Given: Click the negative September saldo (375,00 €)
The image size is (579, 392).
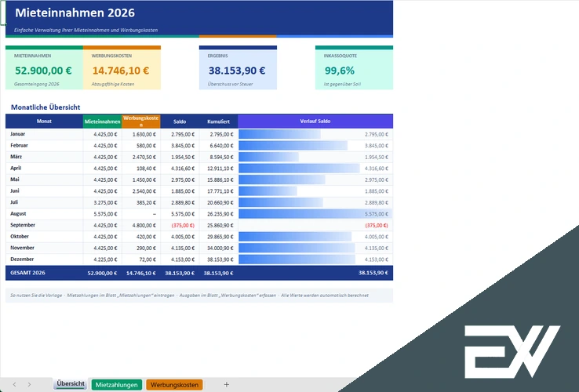Looking at the screenshot, I should [x=183, y=225].
